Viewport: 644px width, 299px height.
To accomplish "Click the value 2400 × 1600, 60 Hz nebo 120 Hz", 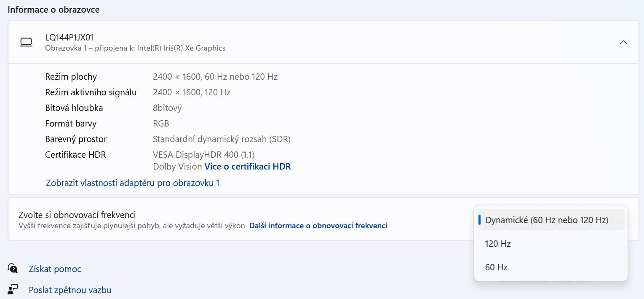I will click(x=215, y=77).
